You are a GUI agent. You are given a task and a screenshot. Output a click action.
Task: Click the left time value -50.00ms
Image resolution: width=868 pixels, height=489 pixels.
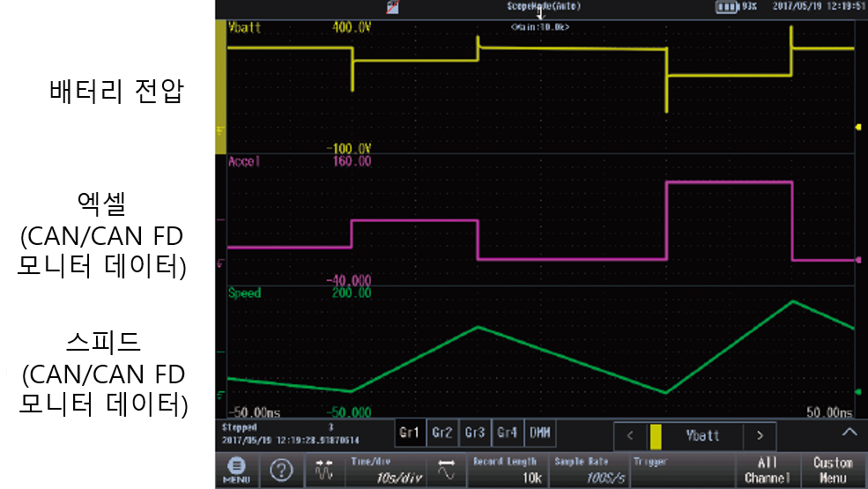(255, 412)
